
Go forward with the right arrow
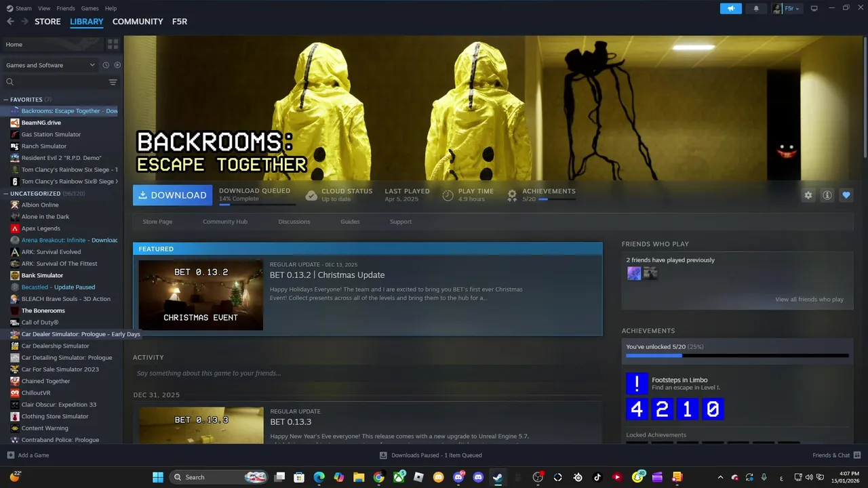coord(24,22)
